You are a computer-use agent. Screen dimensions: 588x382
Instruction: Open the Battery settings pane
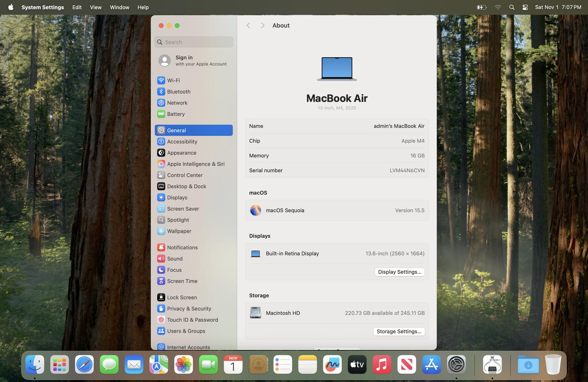[176, 114]
